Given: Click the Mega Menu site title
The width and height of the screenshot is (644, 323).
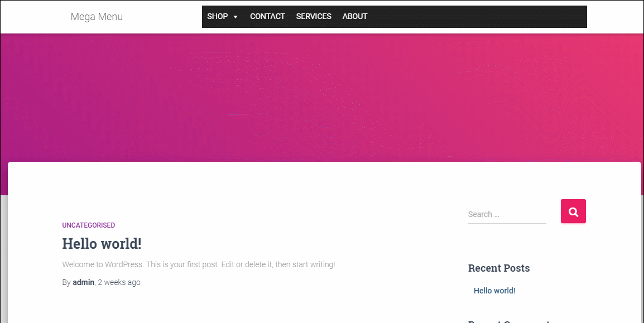Looking at the screenshot, I should [97, 17].
